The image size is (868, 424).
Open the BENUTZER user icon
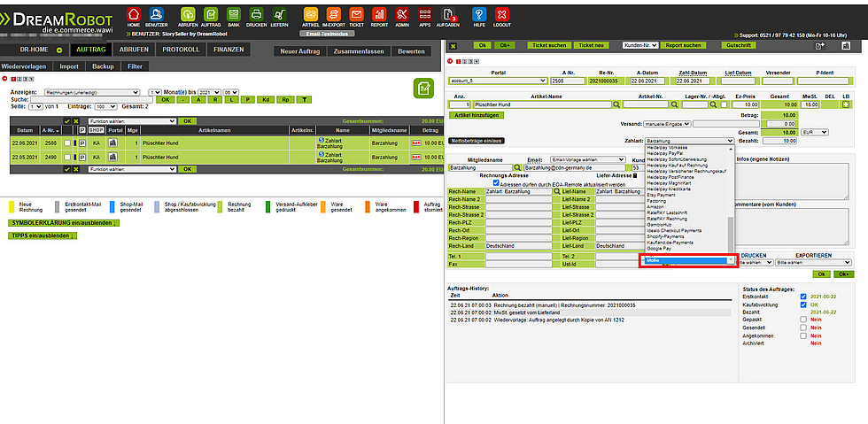[x=156, y=14]
